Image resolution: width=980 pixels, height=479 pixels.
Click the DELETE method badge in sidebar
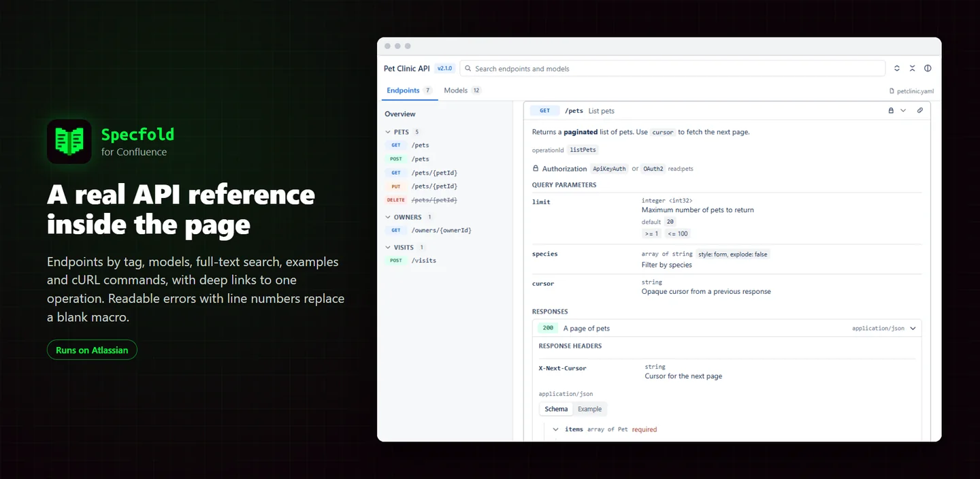[396, 200]
